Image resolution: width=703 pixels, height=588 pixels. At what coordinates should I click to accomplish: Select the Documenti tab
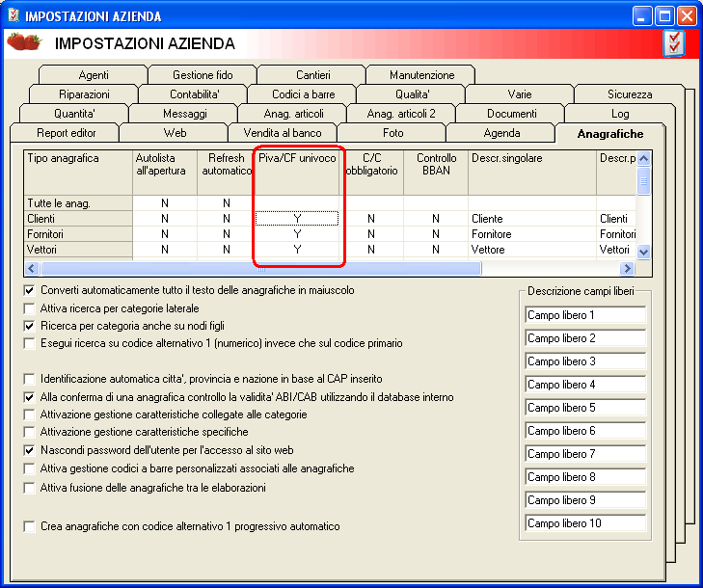coord(511,114)
